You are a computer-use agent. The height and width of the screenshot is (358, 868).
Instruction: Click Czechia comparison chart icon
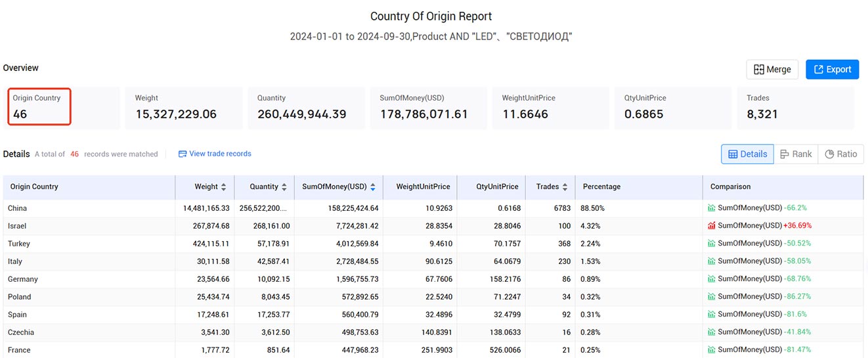pos(712,332)
